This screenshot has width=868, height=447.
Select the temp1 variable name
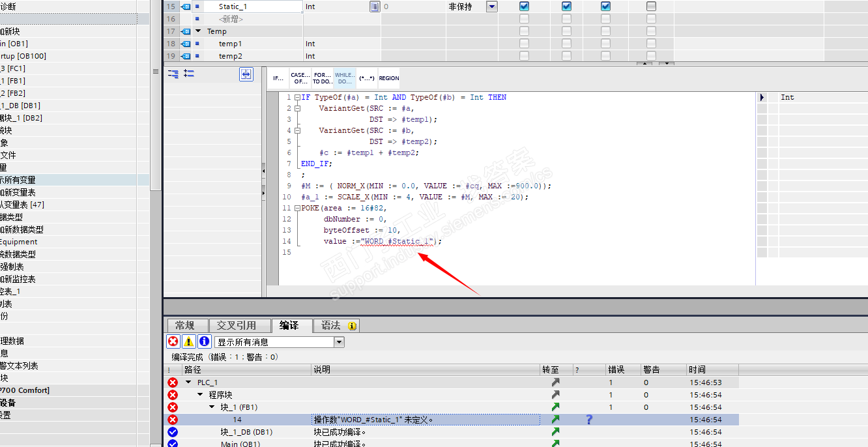pyautogui.click(x=230, y=44)
